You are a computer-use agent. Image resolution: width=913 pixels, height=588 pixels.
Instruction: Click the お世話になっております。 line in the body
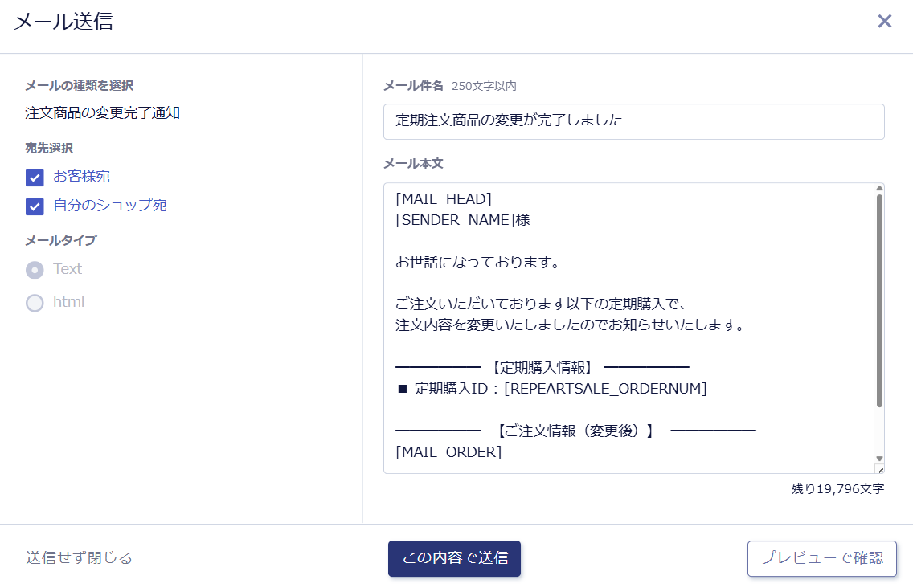pos(477,263)
